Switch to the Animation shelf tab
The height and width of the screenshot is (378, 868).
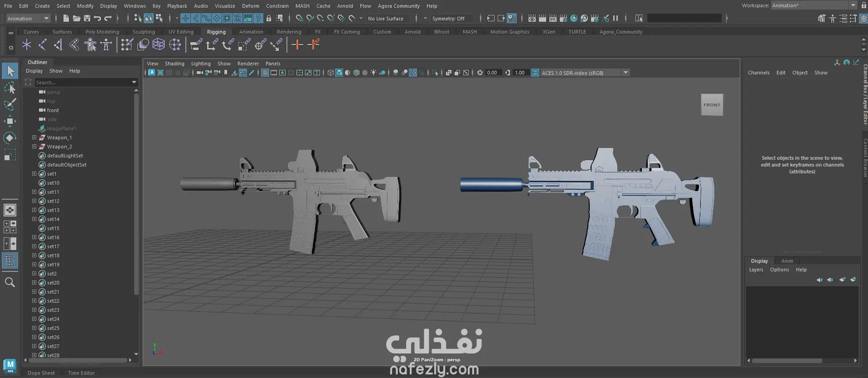pos(251,32)
